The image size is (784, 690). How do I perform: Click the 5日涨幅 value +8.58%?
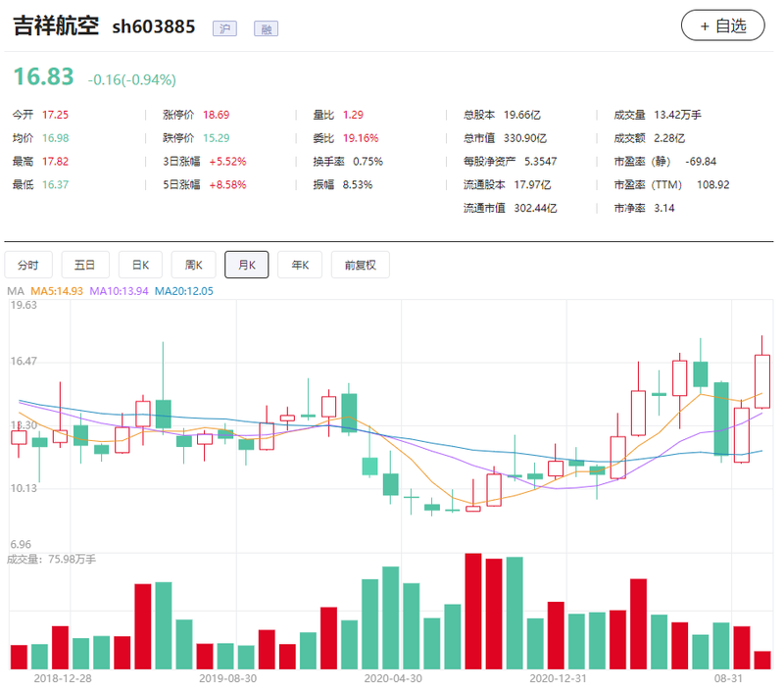click(227, 185)
